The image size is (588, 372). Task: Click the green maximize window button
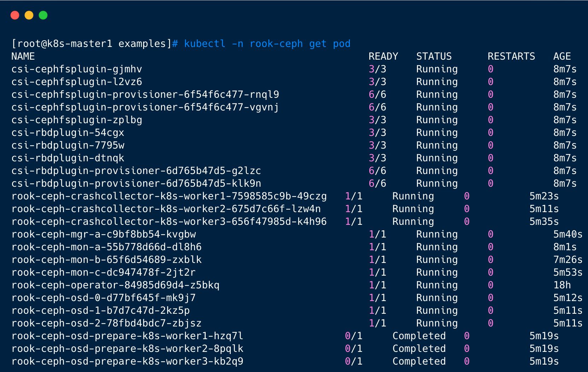tap(43, 15)
